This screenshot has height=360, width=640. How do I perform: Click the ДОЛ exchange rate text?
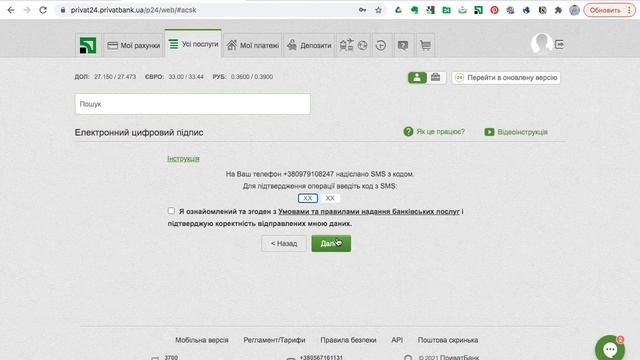point(105,77)
